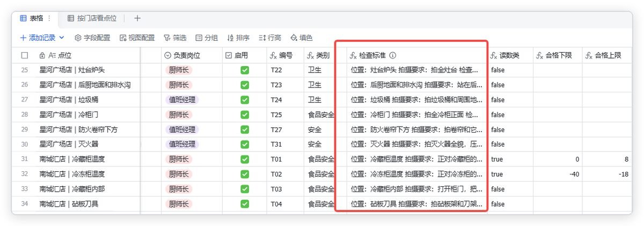Viewport: 644px width, 226px height.
Task: Select 检查标准 cell for 冷藏柜内部
Action: 417,189
